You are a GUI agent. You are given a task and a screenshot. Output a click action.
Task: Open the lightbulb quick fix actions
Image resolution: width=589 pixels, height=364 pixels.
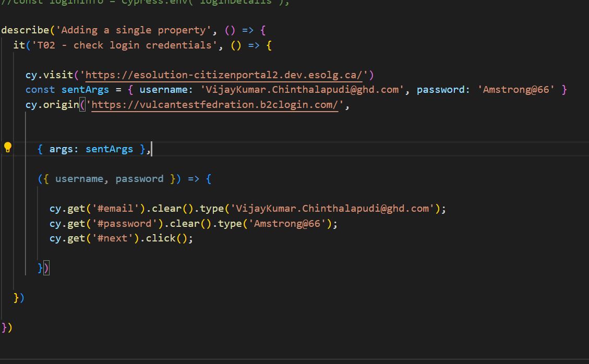[7, 147]
